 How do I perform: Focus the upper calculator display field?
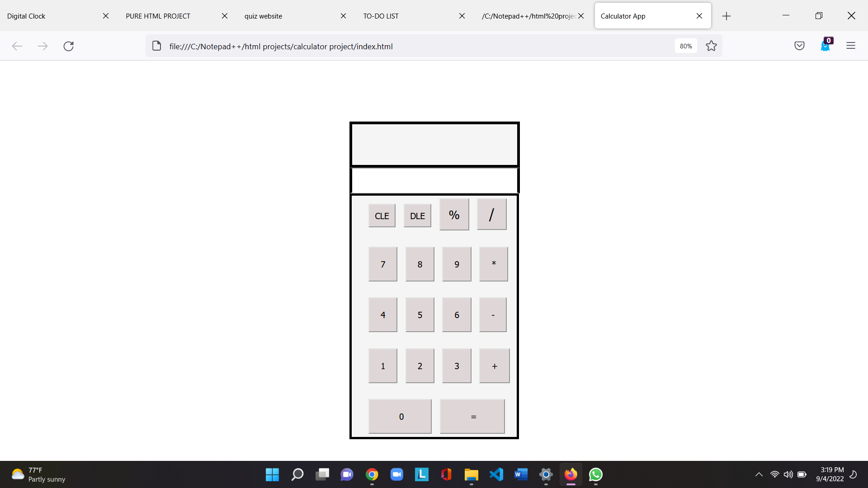pyautogui.click(x=434, y=145)
